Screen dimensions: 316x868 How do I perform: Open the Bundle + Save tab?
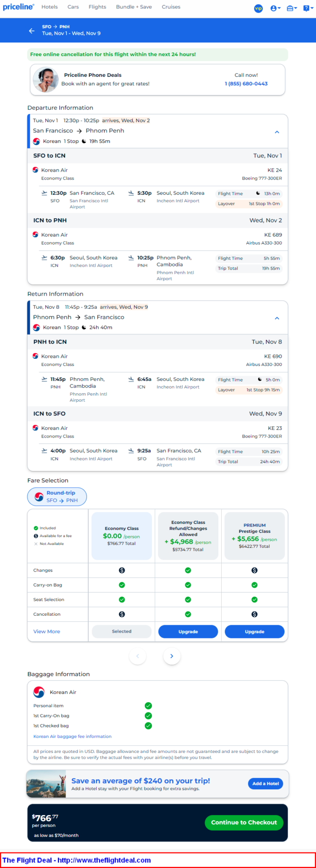pyautogui.click(x=134, y=7)
